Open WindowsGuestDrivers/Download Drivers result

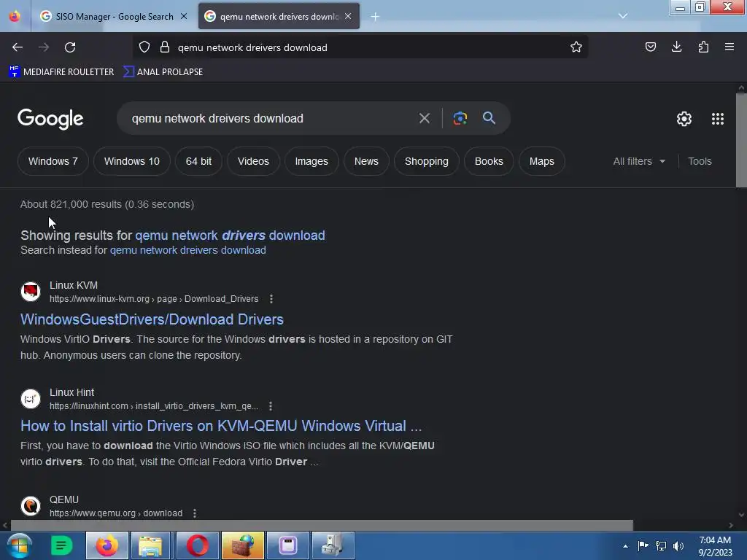(x=152, y=319)
